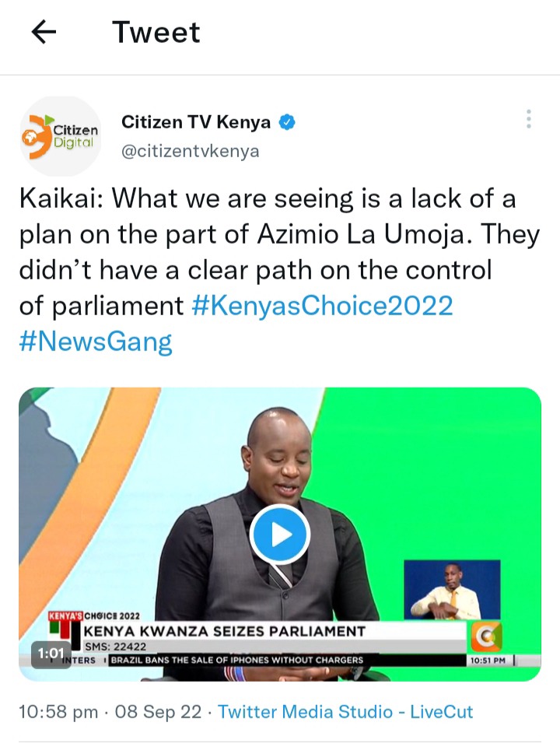The image size is (560, 747).
Task: Click the 10:58 pm 08 Sep 22 timestamp
Action: 110,712
